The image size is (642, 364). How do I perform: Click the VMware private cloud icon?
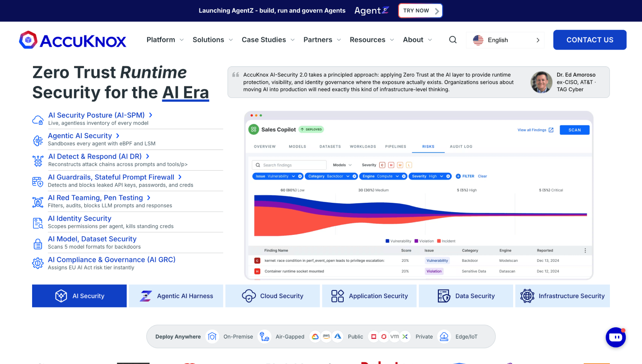pyautogui.click(x=395, y=336)
